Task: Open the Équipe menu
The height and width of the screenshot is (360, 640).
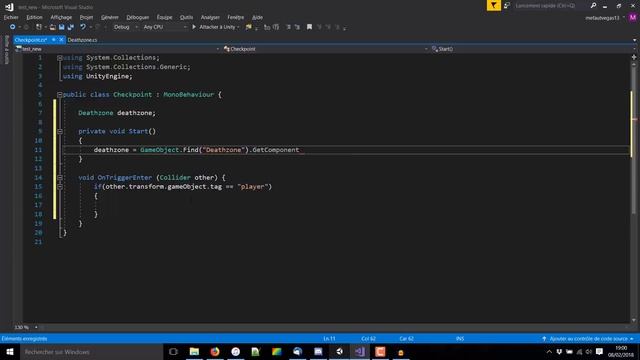Action: click(x=164, y=17)
